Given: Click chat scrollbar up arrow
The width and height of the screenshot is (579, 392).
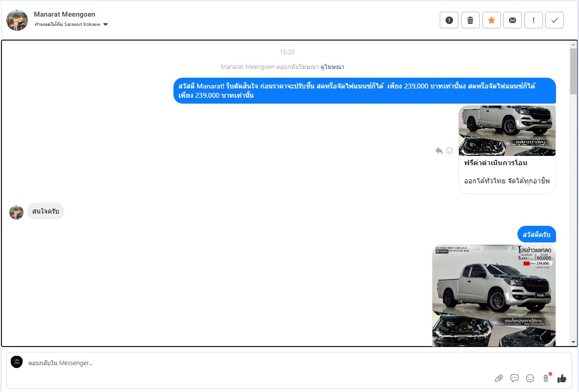Looking at the screenshot, I should point(573,44).
